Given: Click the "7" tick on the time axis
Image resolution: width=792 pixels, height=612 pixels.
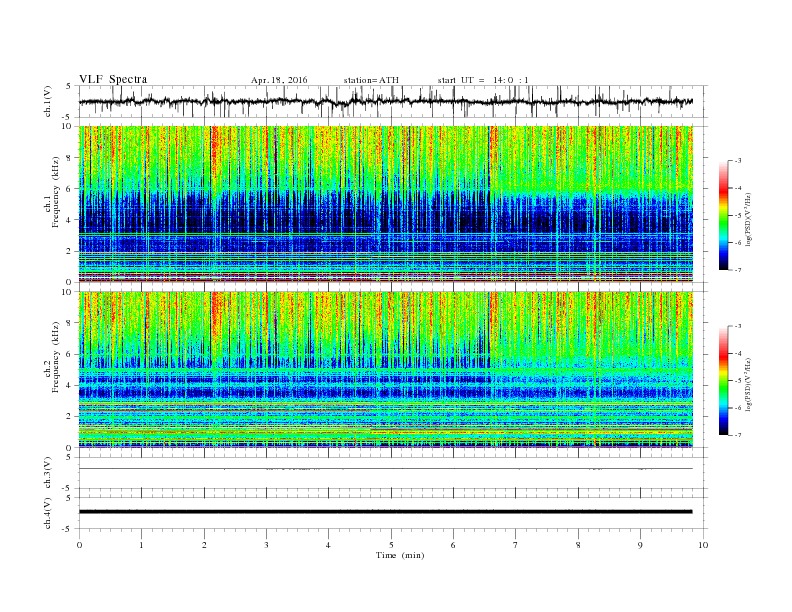Looking at the screenshot, I should [x=516, y=545].
